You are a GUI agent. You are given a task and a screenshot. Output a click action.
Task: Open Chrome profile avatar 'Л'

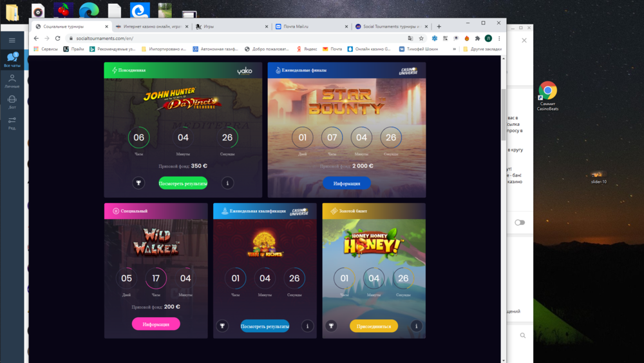(488, 38)
